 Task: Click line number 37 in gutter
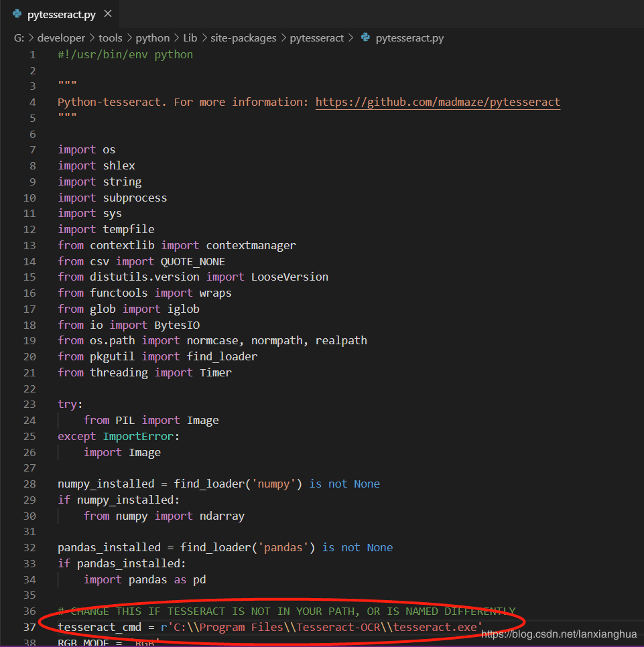coord(29,627)
